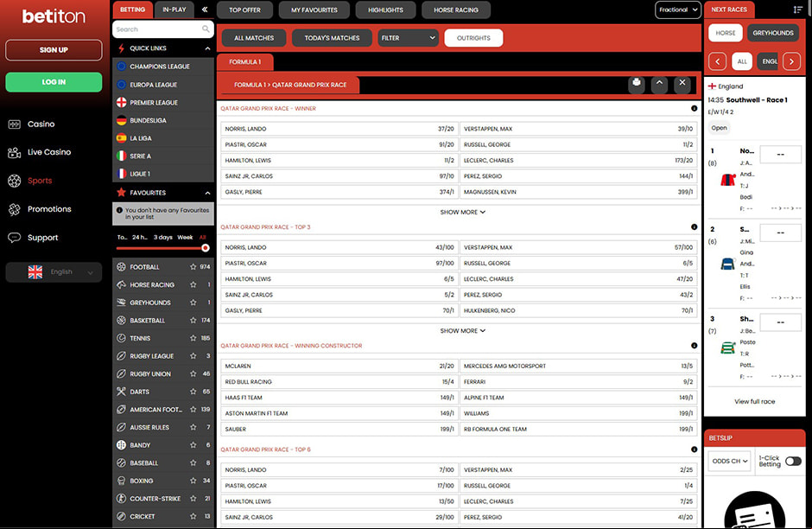Screen dimensions: 812x529
Task: Collapse Quick Links section
Action: 207,48
